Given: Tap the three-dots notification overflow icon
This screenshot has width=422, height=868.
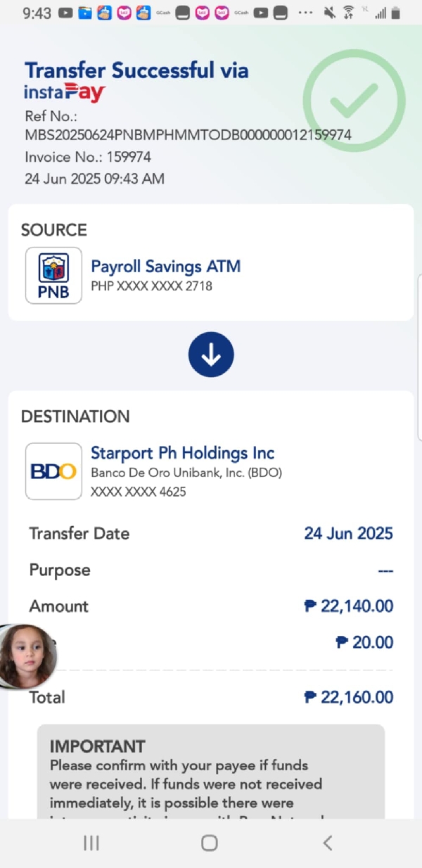Looking at the screenshot, I should point(305,13).
